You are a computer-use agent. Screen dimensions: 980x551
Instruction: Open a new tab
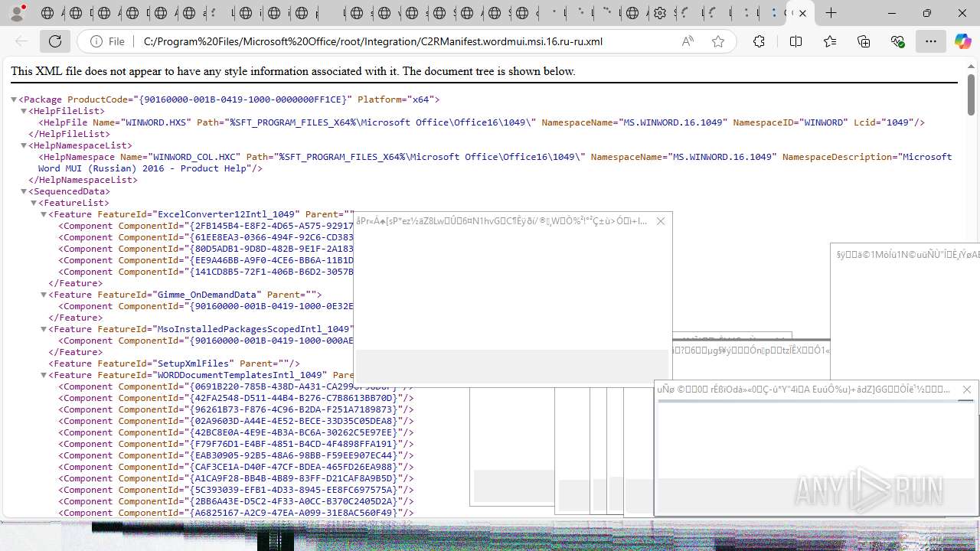tap(831, 13)
